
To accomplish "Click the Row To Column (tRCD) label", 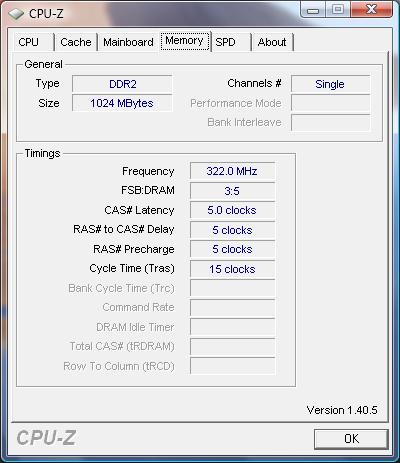I will click(x=119, y=366).
